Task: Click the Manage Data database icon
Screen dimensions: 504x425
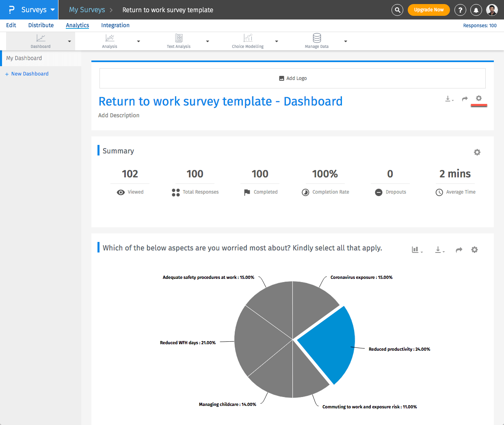Action: (x=316, y=39)
